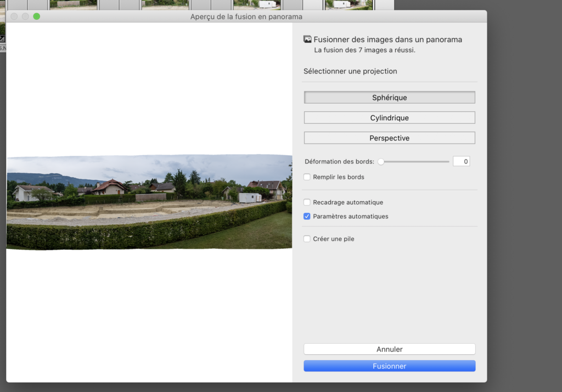The height and width of the screenshot is (392, 562).
Task: Click the blue Fusionner button
Action: click(x=389, y=366)
